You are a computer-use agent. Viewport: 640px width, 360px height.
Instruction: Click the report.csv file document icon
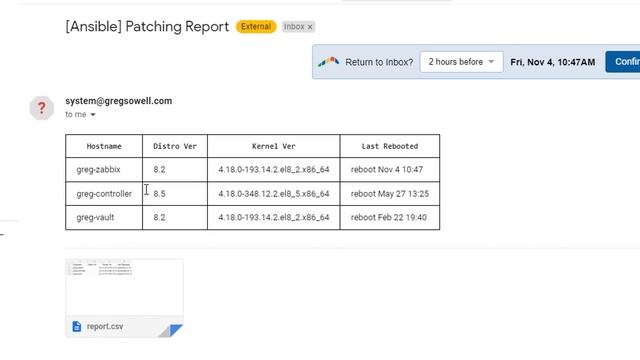click(x=77, y=327)
